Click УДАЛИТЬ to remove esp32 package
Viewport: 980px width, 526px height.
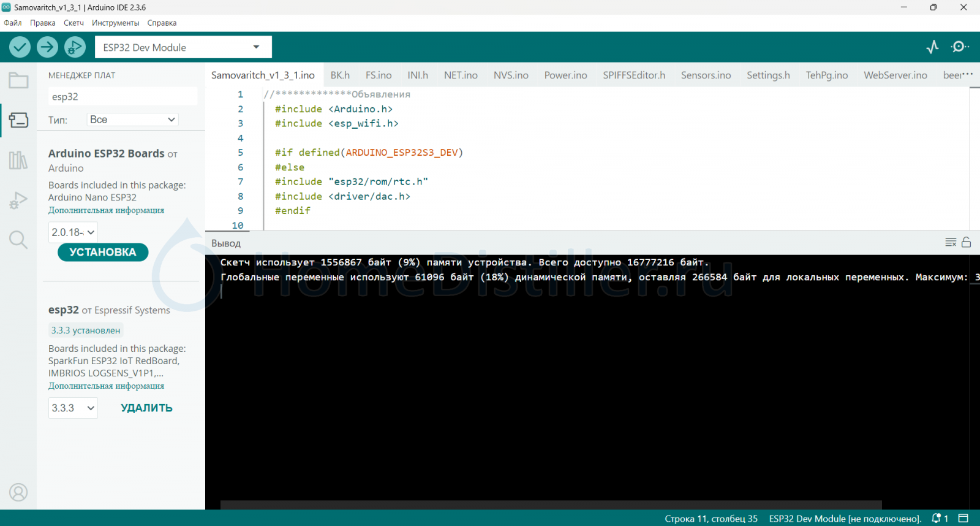point(146,408)
